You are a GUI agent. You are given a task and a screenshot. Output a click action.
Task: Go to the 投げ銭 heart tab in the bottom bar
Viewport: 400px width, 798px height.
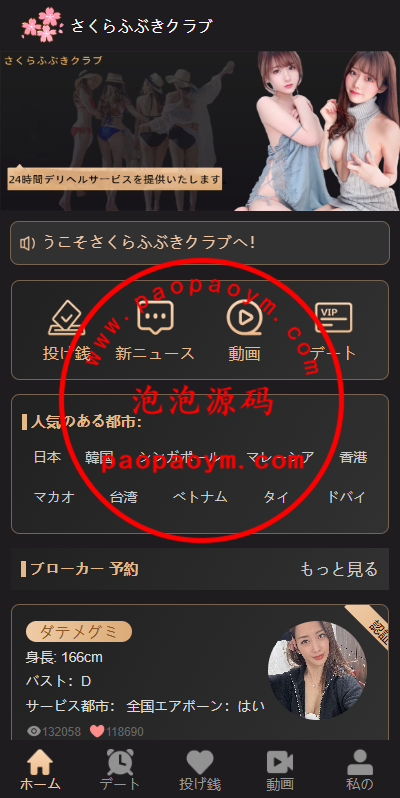[x=200, y=771]
